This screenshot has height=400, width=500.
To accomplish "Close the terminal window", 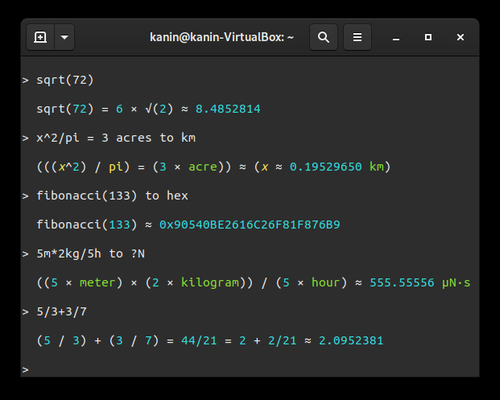I will click(x=460, y=37).
